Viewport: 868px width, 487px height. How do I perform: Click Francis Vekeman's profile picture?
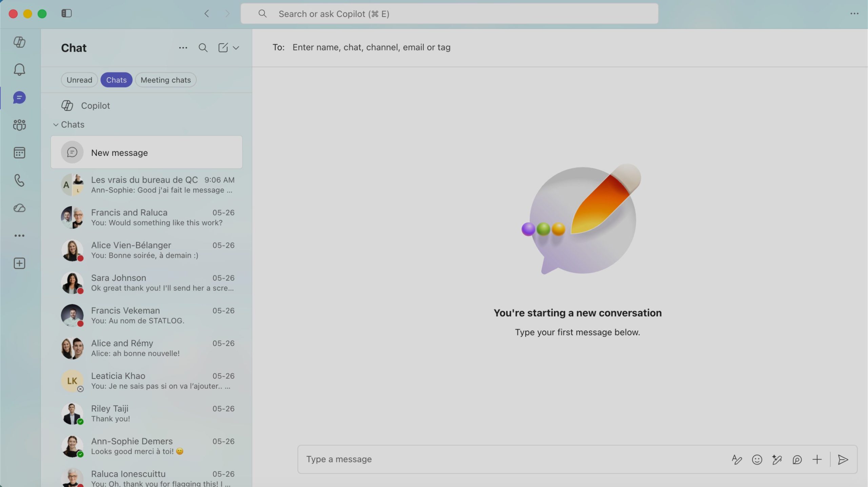pyautogui.click(x=72, y=316)
